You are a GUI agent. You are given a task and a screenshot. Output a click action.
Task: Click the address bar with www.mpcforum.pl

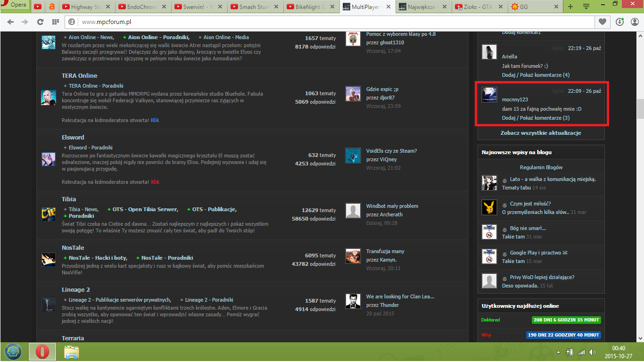330,22
